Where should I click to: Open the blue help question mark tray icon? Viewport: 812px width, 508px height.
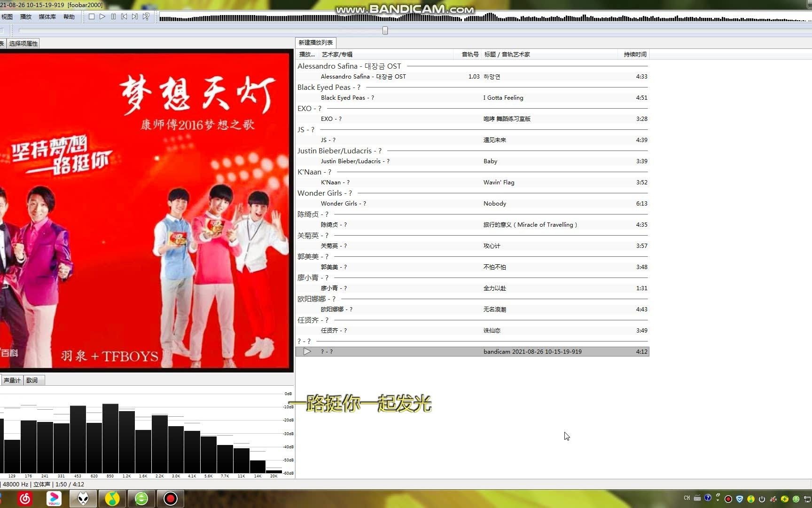pyautogui.click(x=708, y=498)
